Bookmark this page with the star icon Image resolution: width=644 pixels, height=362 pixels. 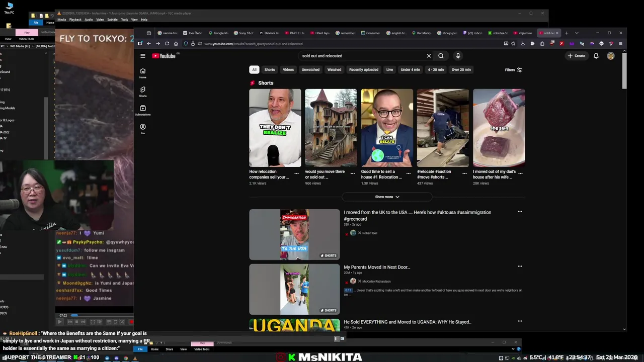(513, 44)
